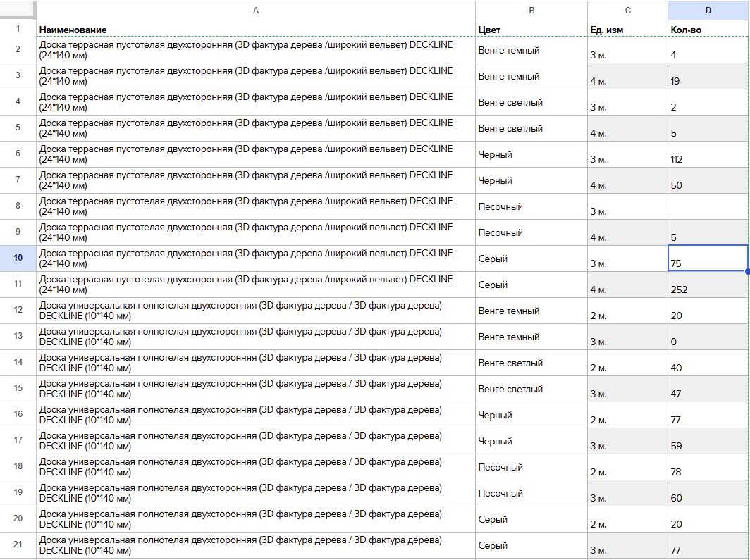Click the "Песочный" cell in row 19
This screenshot has height=560, width=750.
point(531,493)
